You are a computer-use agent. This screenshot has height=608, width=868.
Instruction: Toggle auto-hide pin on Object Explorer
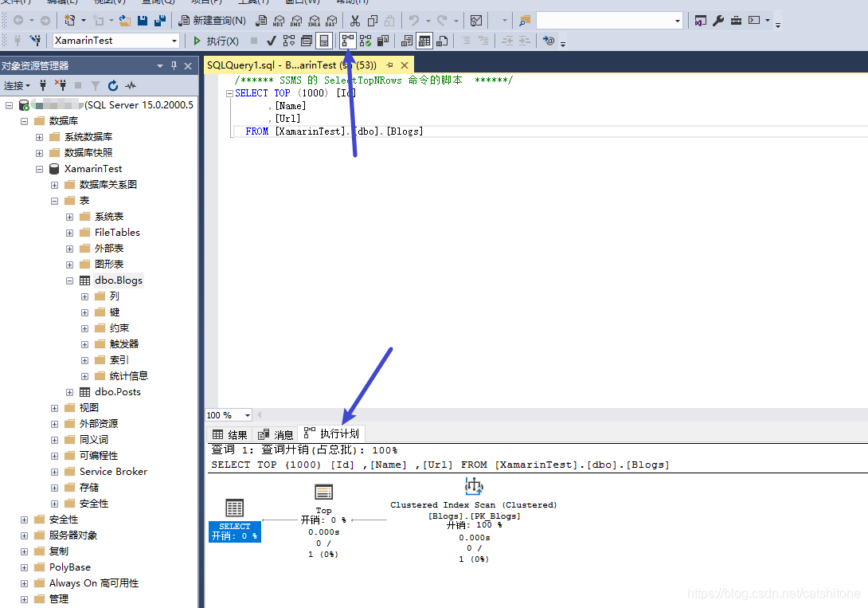click(174, 66)
